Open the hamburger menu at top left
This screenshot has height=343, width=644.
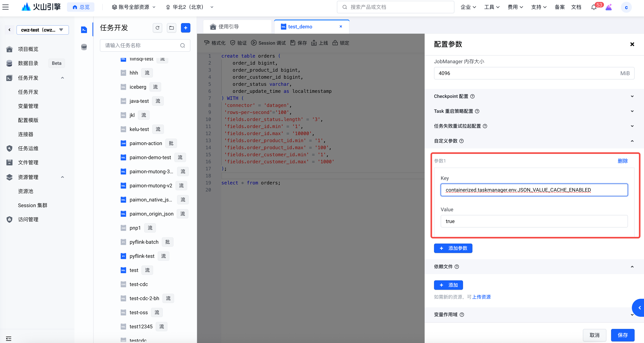click(5, 7)
